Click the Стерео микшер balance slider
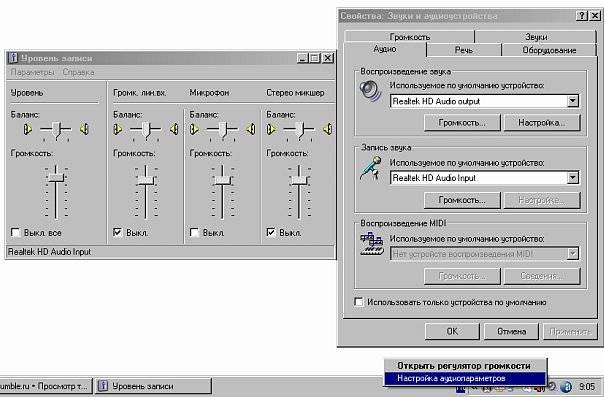This screenshot has width=604, height=397. click(x=299, y=131)
